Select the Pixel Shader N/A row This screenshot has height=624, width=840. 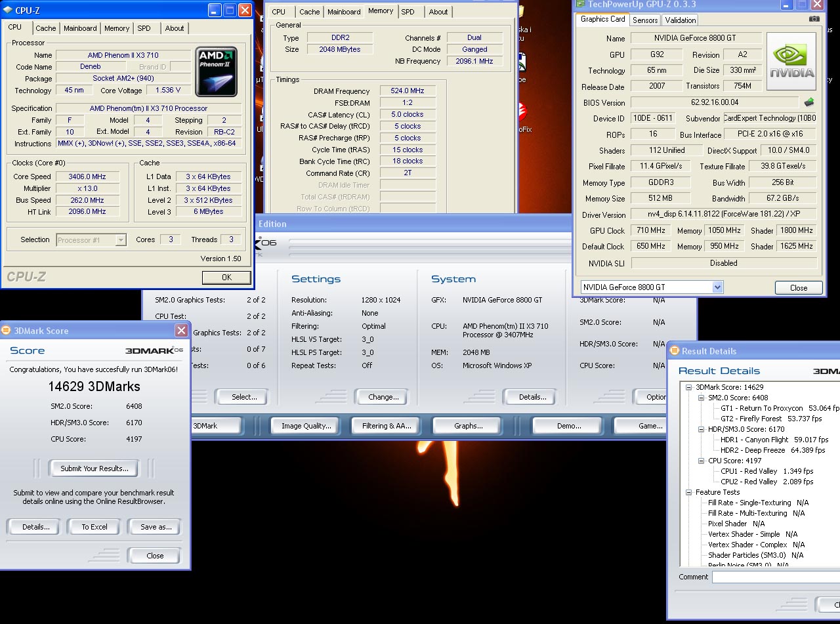(x=736, y=524)
